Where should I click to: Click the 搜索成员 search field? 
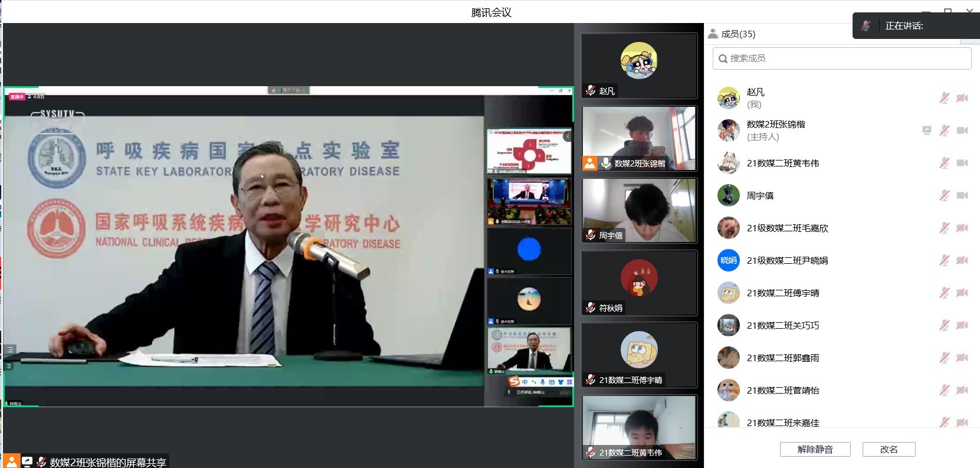click(842, 58)
